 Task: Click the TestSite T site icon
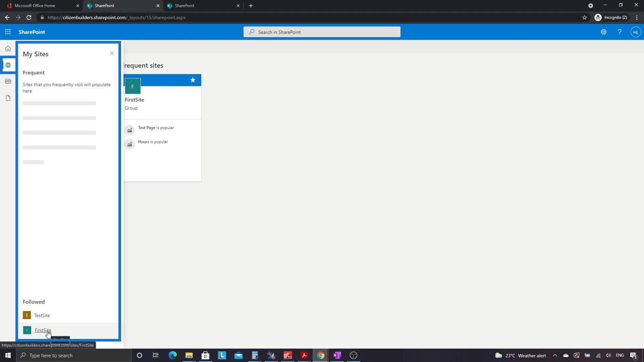point(27,315)
